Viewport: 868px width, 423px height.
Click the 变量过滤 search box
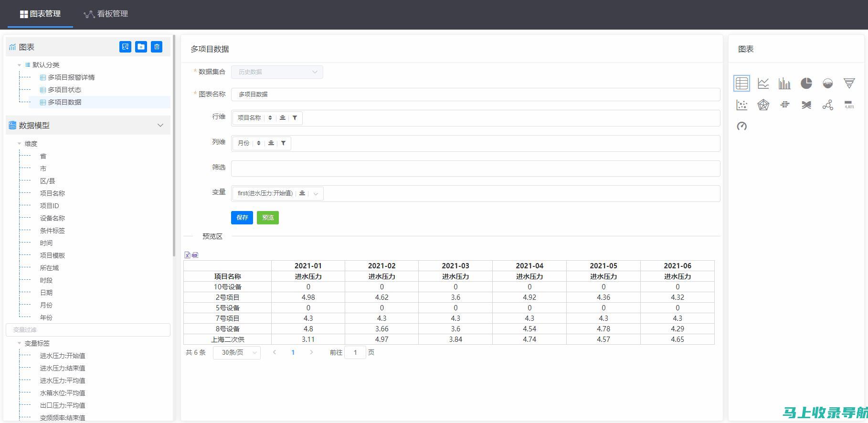pos(88,330)
